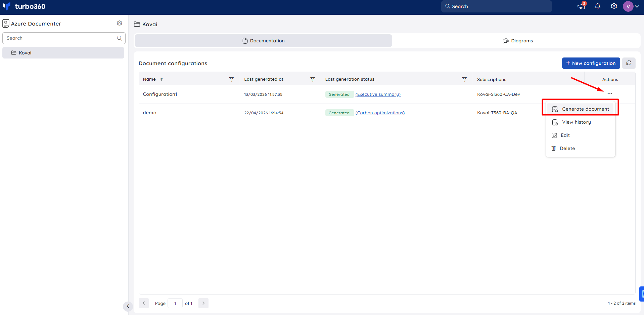Click the sidebar search magnifier icon
644x315 pixels.
[x=119, y=38]
